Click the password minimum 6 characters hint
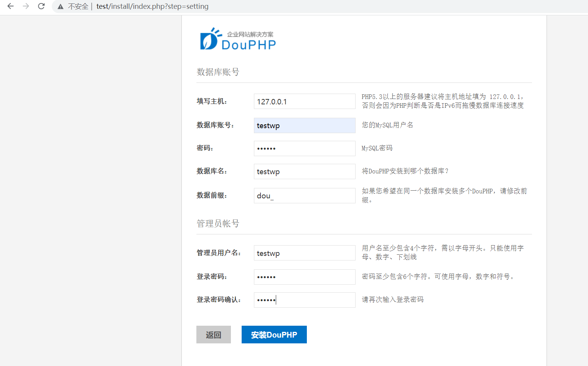The height and width of the screenshot is (366, 588). 438,277
